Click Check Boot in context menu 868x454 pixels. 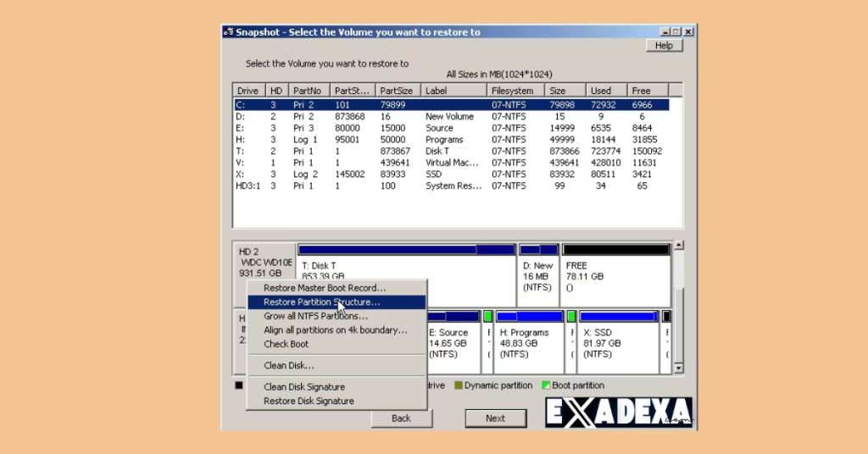point(336,344)
